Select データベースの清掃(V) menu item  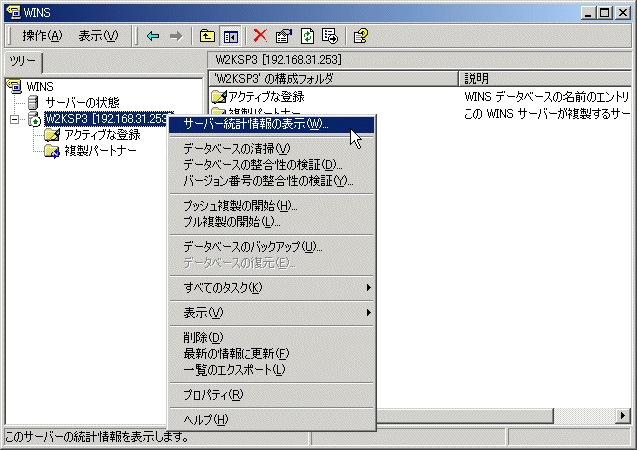271,149
